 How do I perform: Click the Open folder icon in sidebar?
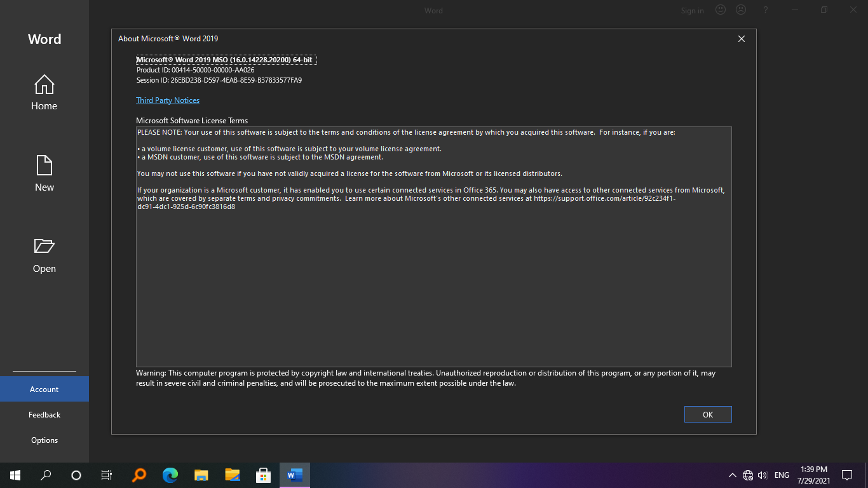point(44,246)
